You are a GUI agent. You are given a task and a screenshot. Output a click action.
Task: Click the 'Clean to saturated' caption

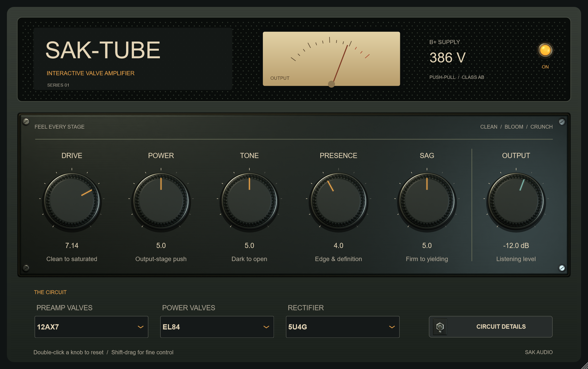tap(72, 259)
